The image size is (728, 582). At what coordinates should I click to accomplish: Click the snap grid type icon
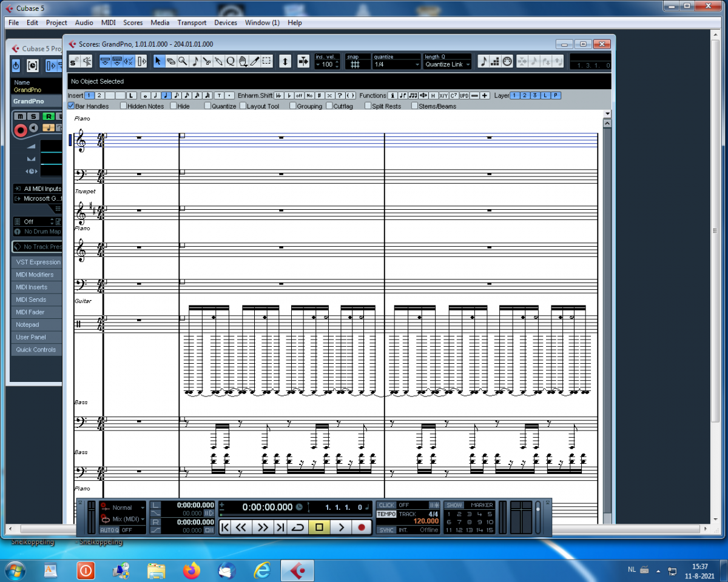tap(356, 64)
